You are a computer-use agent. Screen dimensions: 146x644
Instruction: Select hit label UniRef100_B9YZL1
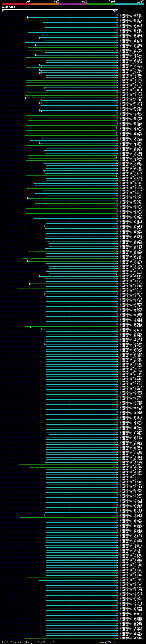pos(131,324)
